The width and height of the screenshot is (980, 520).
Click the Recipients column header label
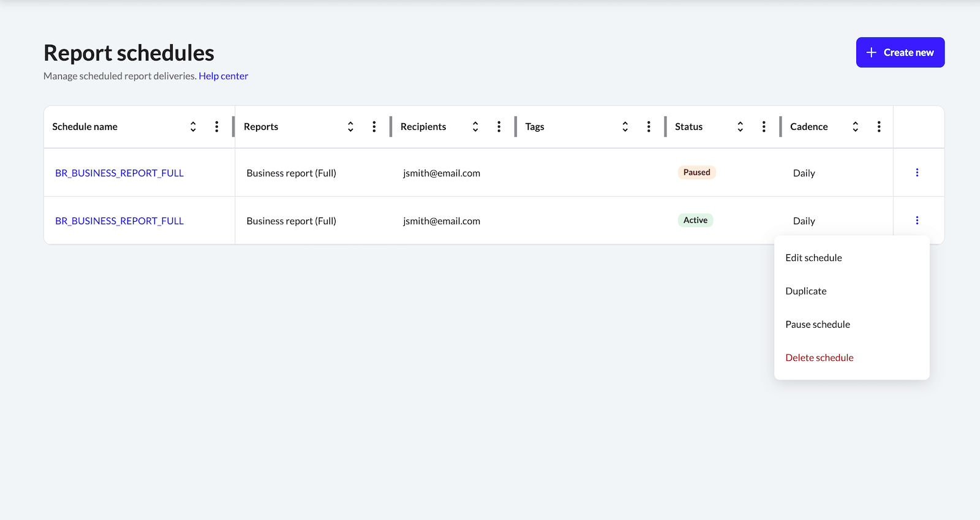[x=423, y=127]
